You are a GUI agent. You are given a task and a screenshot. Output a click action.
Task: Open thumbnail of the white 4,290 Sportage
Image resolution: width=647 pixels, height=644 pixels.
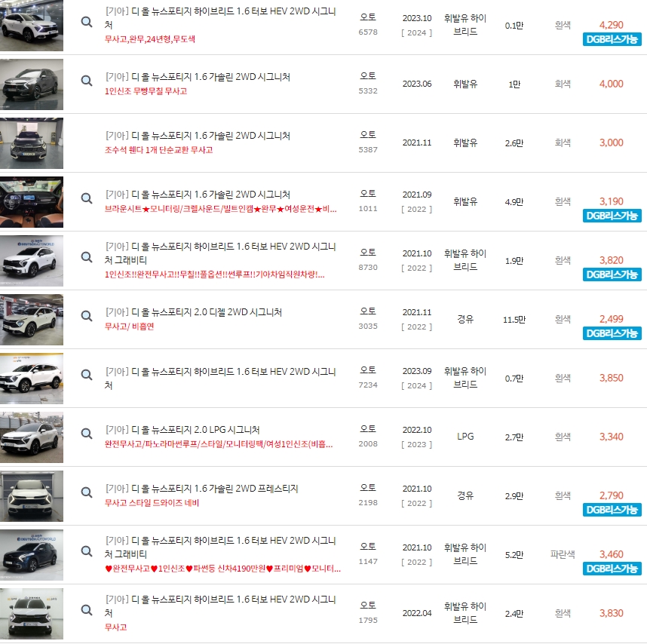coord(32,26)
